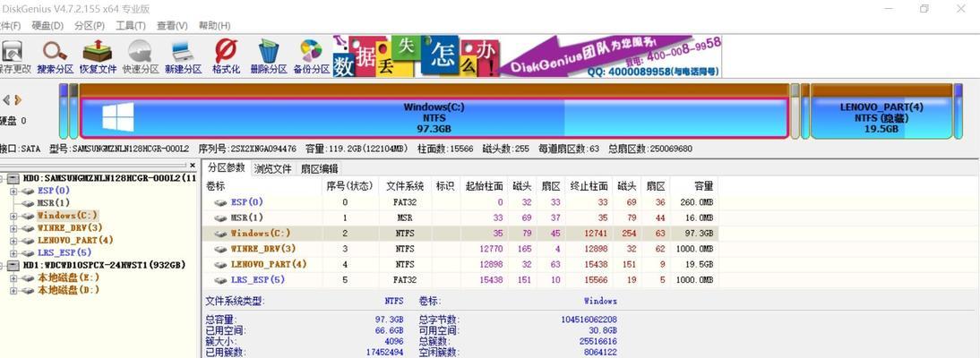Viewport: 980px width, 358px height.
Task: Click the 容量 column header
Action: (704, 186)
